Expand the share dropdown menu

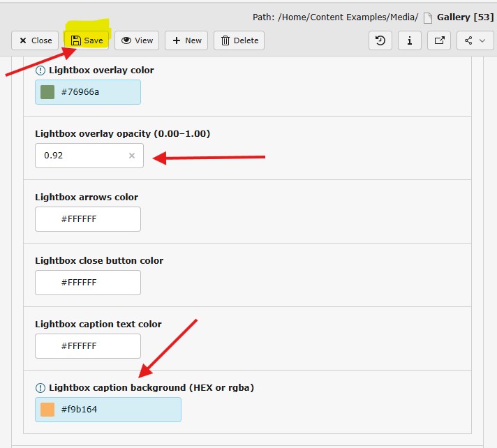pyautogui.click(x=475, y=40)
